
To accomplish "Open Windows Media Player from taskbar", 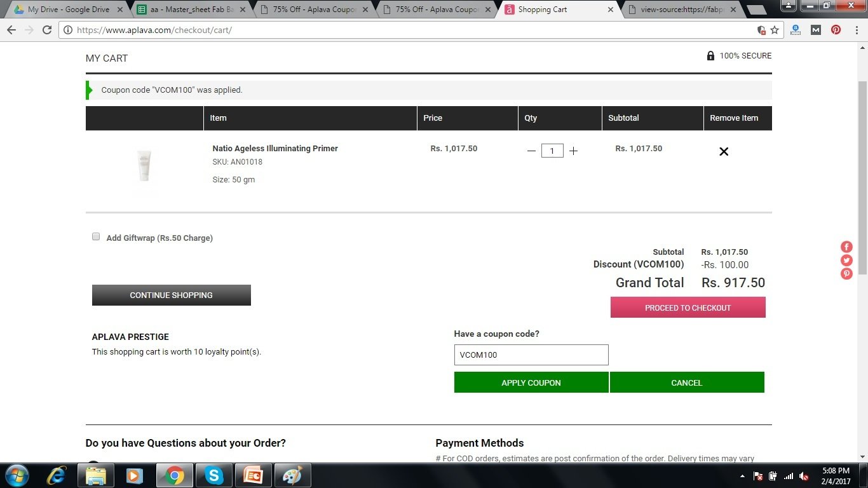I will pyautogui.click(x=134, y=475).
